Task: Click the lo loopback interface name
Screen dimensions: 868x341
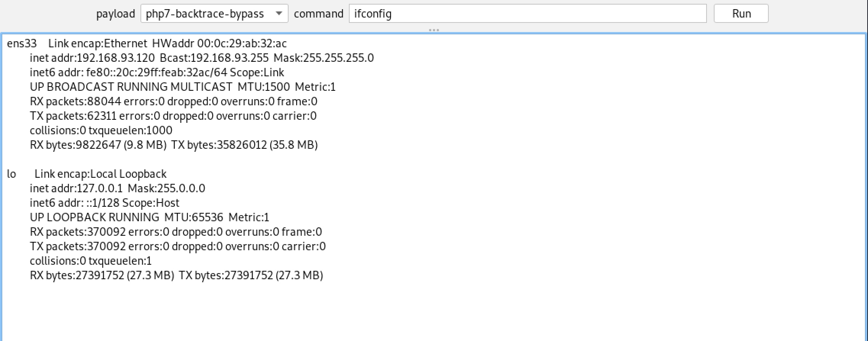Action: click(11, 174)
